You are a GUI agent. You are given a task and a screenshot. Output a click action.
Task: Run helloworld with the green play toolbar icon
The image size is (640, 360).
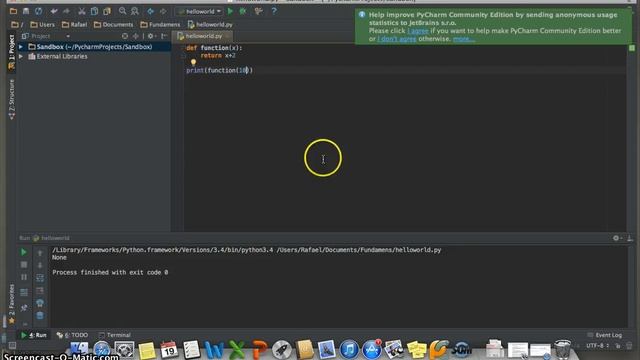pos(230,11)
